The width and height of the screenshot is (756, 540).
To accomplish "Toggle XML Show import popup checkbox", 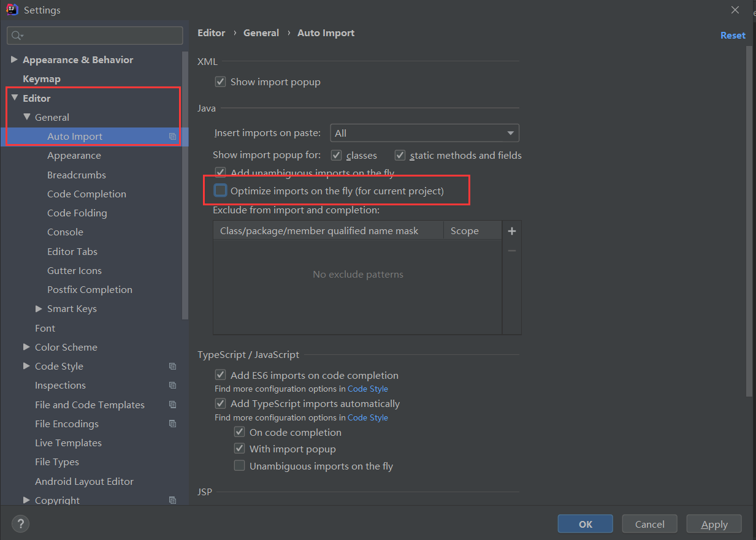I will (220, 82).
